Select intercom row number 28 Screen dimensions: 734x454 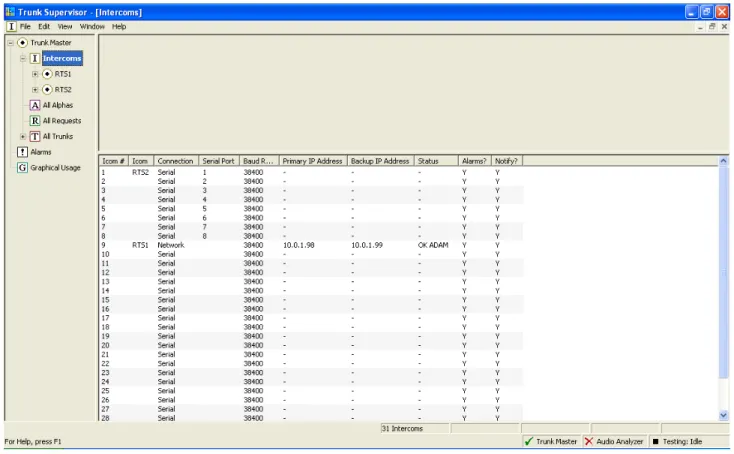pos(105,418)
